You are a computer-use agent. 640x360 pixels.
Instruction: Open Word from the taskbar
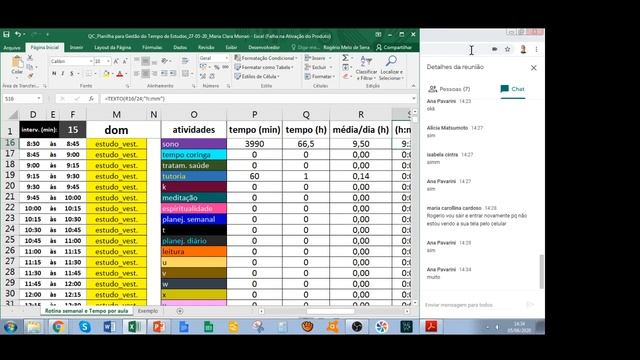pyautogui.click(x=109, y=327)
